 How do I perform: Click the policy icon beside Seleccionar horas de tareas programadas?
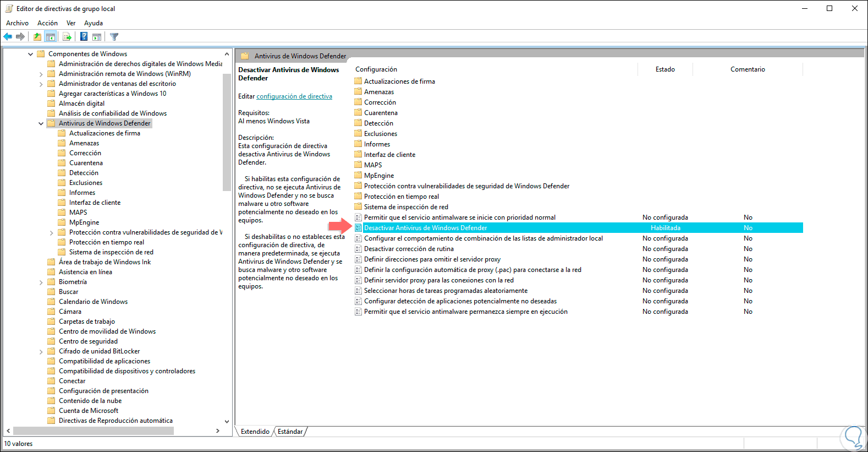click(x=358, y=291)
